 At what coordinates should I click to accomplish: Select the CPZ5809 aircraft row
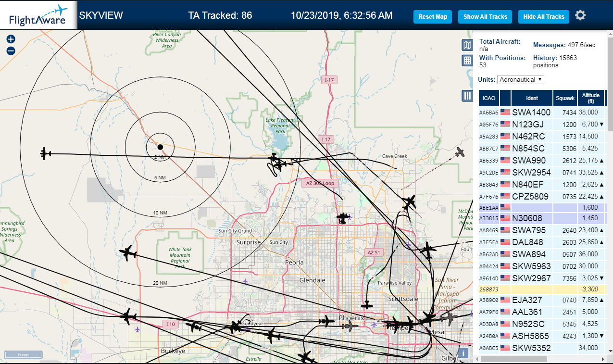point(542,196)
